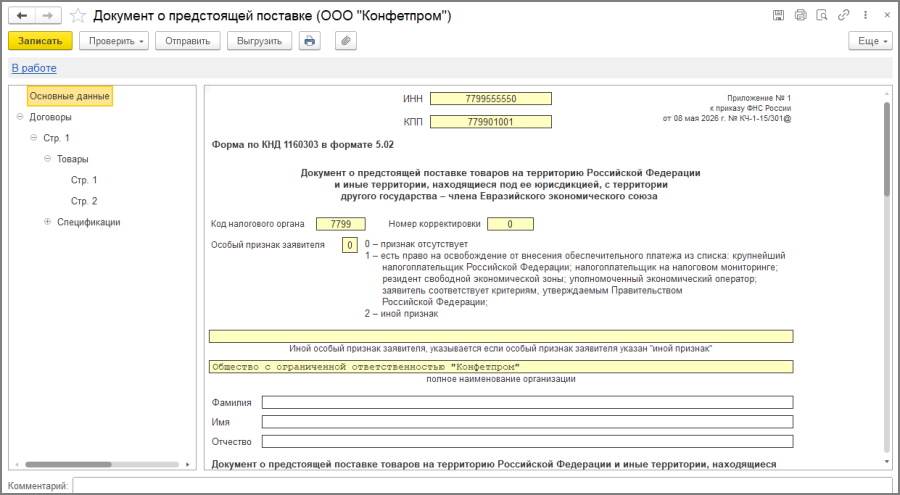Collapse the Товары node
The height and width of the screenshot is (495, 900).
(47, 158)
